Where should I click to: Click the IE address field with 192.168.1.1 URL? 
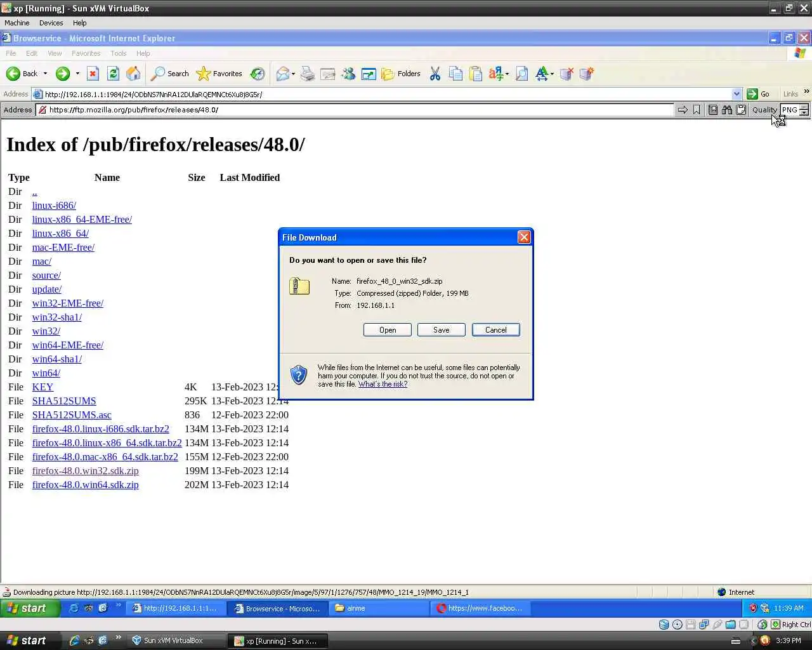388,94
